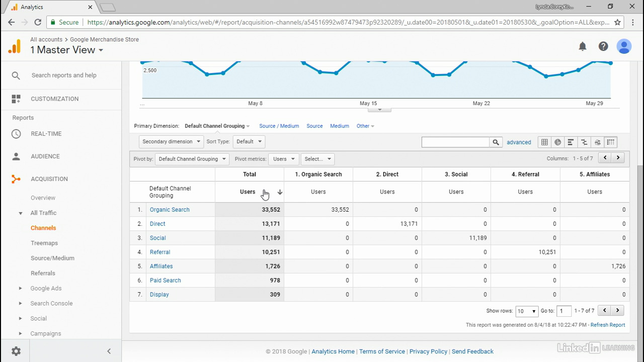
Task: Open the notifications bell
Action: [x=583, y=46]
